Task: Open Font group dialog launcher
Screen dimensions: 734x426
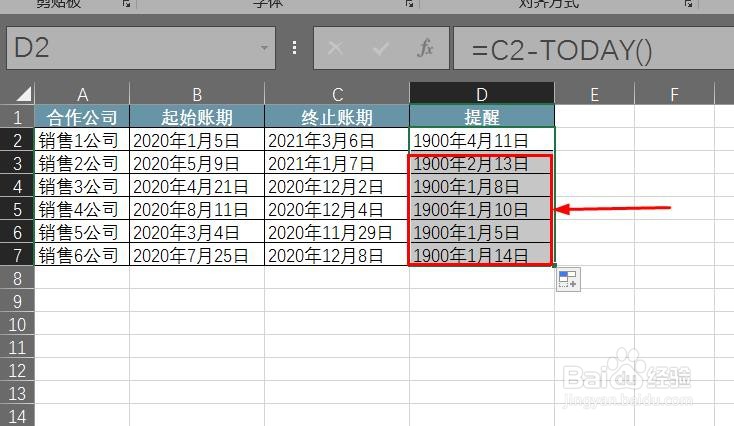Action: 410,4
